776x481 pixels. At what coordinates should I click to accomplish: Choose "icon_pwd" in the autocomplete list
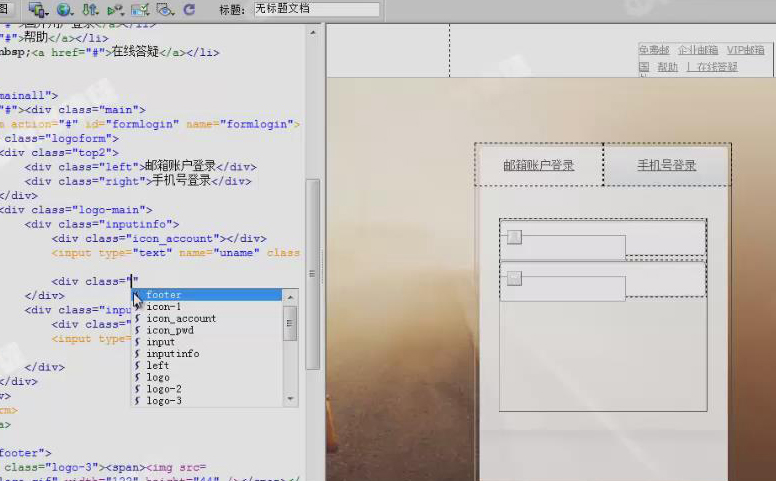point(170,330)
